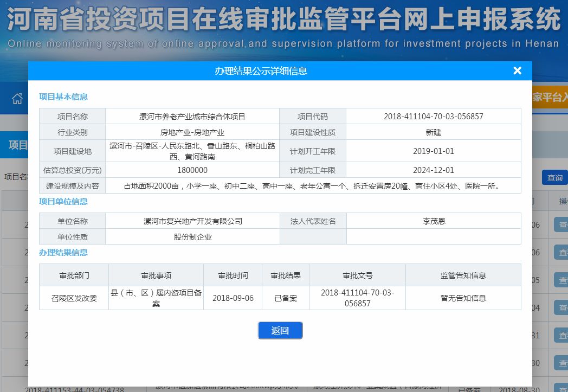Screen dimensions: 568x392
Task: Click the 办理结果信息 section heading
Action: (x=63, y=253)
